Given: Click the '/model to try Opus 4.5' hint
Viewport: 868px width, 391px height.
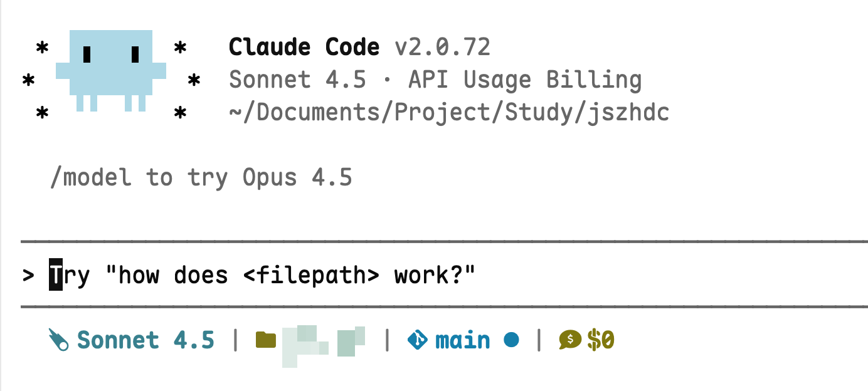Looking at the screenshot, I should (201, 178).
